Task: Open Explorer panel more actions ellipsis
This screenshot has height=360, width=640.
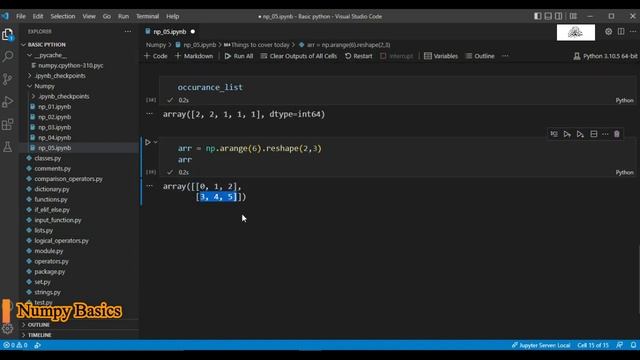Action: click(x=128, y=31)
